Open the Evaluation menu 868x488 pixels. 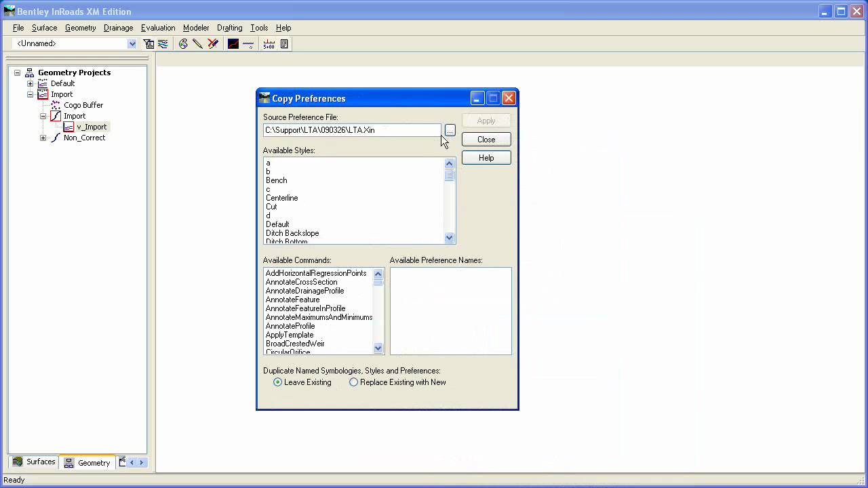[x=158, y=28]
